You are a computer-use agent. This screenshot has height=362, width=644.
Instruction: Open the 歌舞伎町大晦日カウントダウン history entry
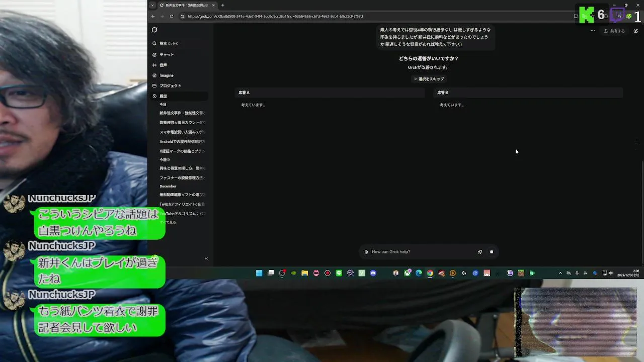pyautogui.click(x=182, y=123)
